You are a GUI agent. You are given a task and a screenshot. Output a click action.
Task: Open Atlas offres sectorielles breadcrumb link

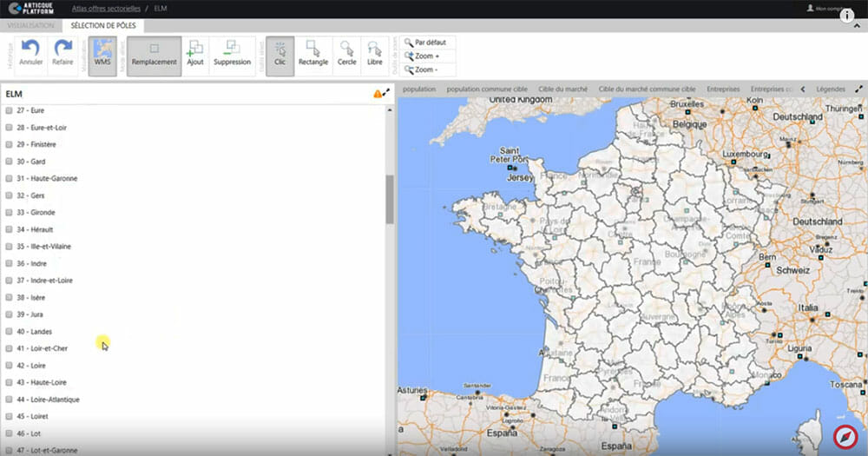(106, 9)
